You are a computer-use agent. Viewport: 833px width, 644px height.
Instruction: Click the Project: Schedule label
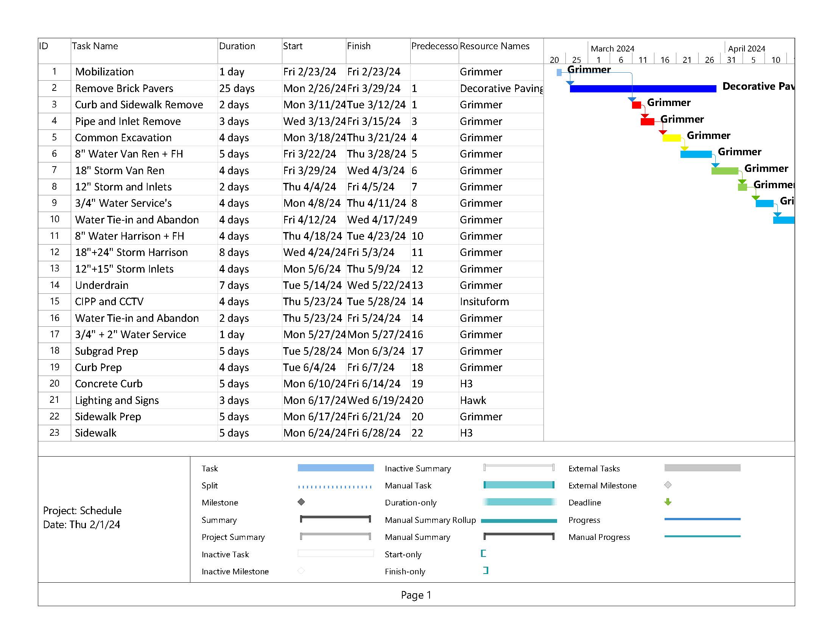click(82, 511)
